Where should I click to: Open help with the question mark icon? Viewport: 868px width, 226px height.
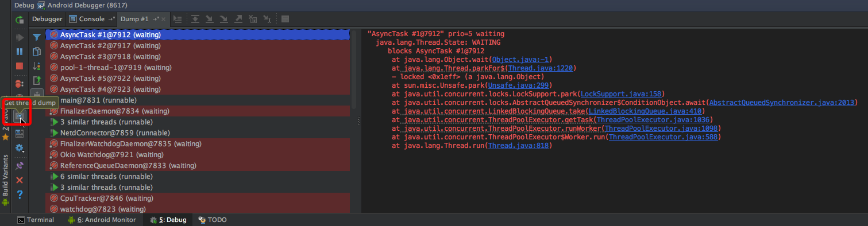pyautogui.click(x=20, y=195)
